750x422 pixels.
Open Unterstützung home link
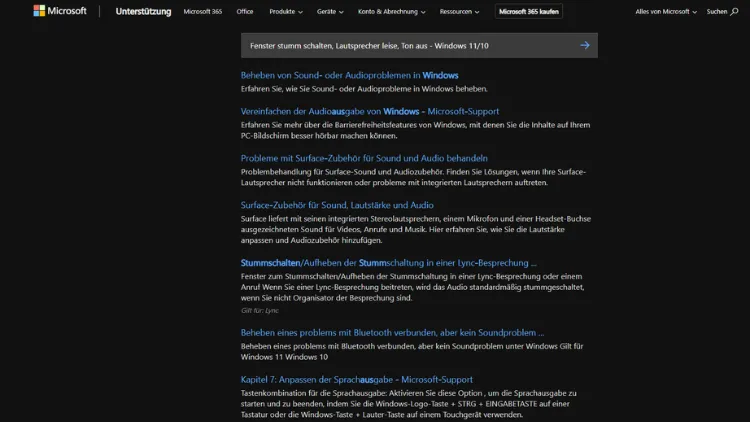(143, 11)
